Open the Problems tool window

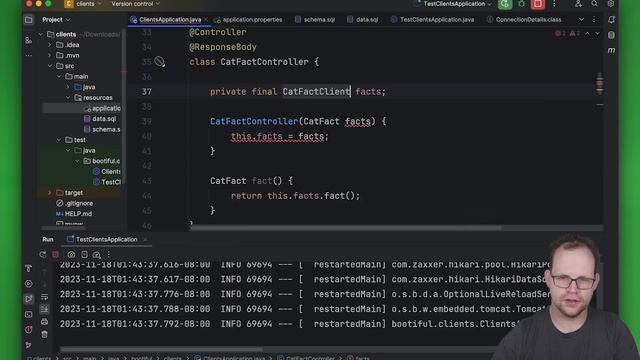tap(29, 329)
